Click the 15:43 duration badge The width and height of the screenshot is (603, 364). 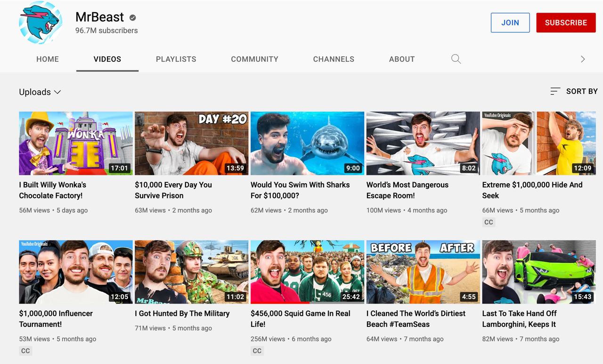coord(582,297)
